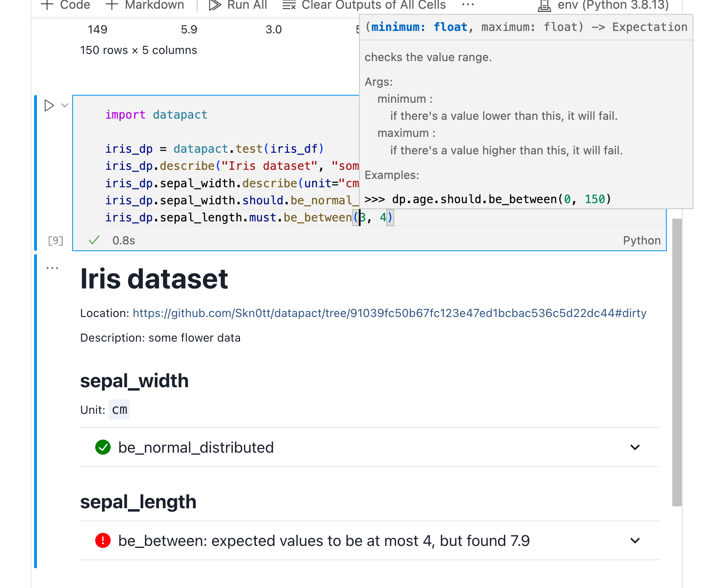Select the env (Python 3.8.13) kernel
The width and height of the screenshot is (710, 588).
pyautogui.click(x=603, y=5)
